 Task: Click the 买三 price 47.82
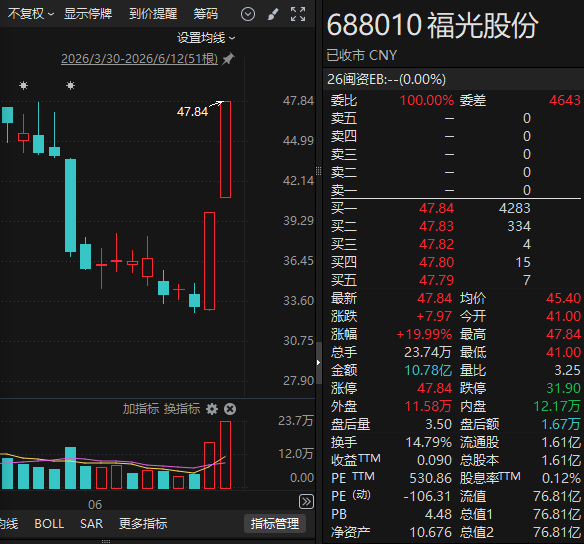tap(436, 244)
